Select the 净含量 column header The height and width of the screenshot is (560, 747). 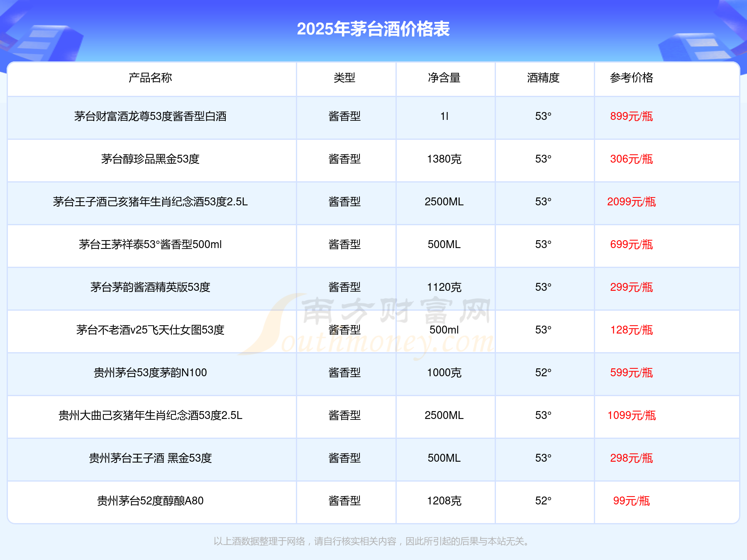click(x=444, y=78)
